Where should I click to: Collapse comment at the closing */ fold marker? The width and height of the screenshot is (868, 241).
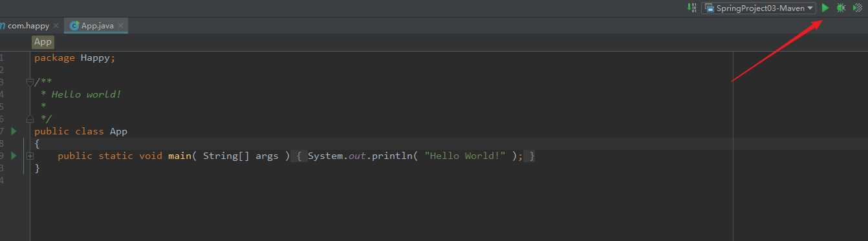coord(30,119)
